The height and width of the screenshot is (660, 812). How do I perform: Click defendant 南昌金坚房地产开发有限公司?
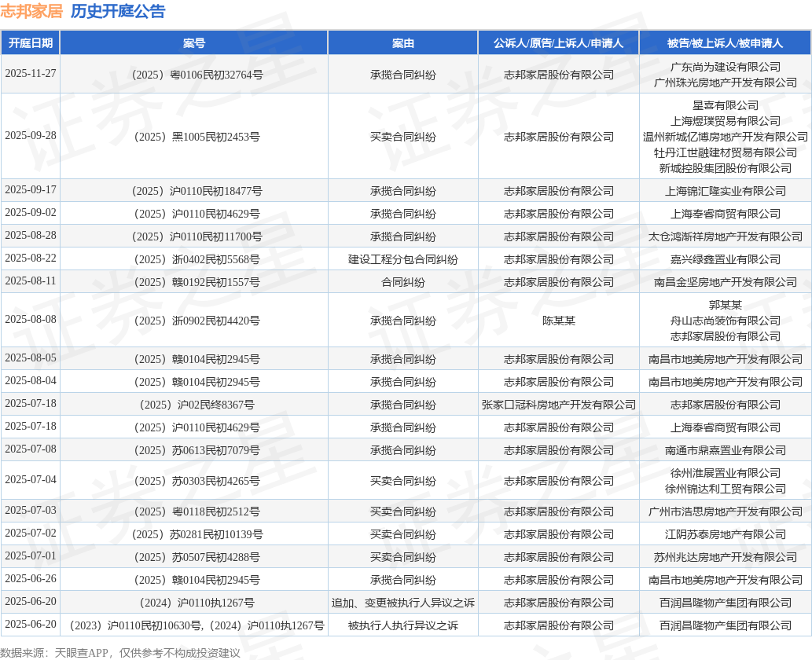click(726, 283)
